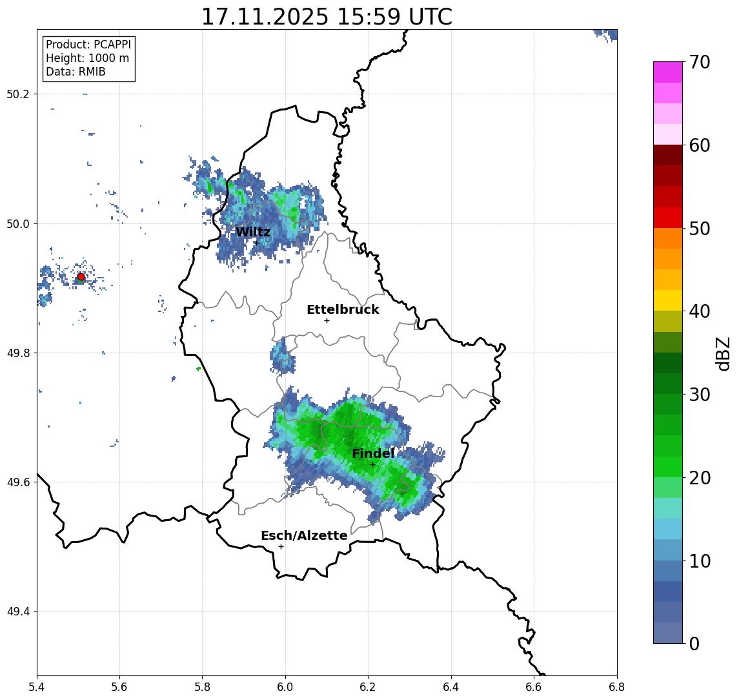Click the title 17.11.2025 15:59 UTC
739x700 pixels.
pyautogui.click(x=327, y=17)
